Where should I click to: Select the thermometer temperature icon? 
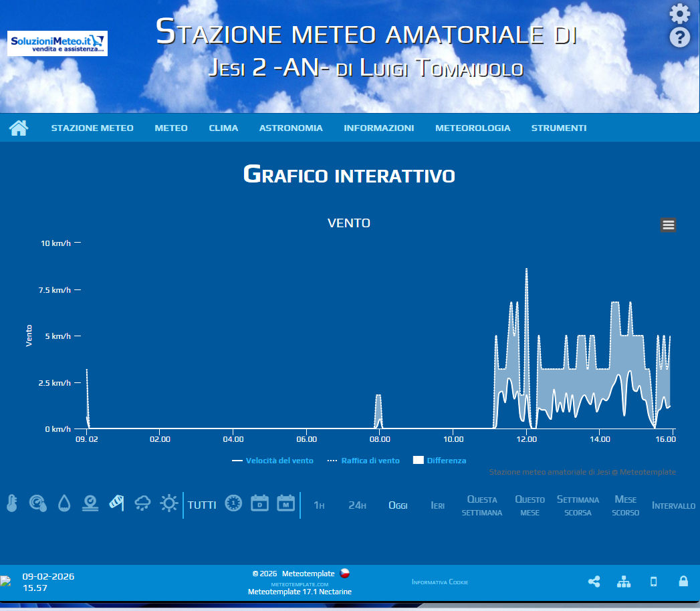(11, 503)
